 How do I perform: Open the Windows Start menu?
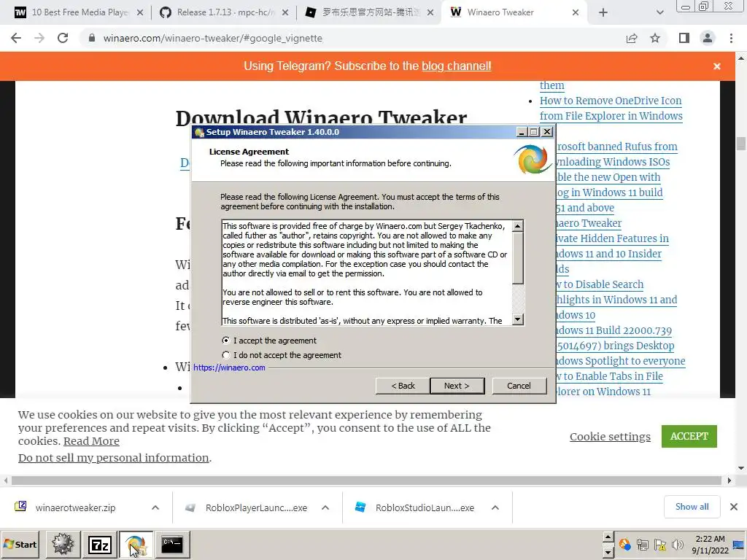pos(20,544)
